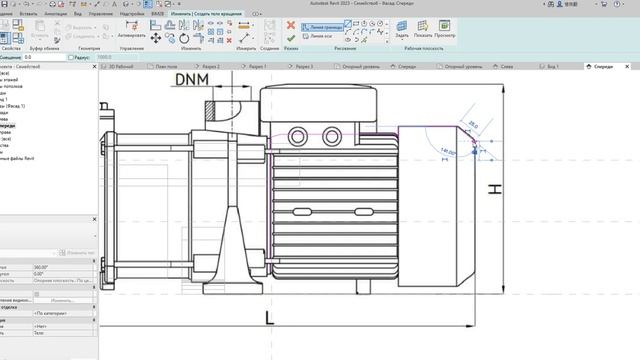This screenshot has width=640, height=360.
Task: Click the Align tool in Изменить panel
Action: tap(156, 25)
